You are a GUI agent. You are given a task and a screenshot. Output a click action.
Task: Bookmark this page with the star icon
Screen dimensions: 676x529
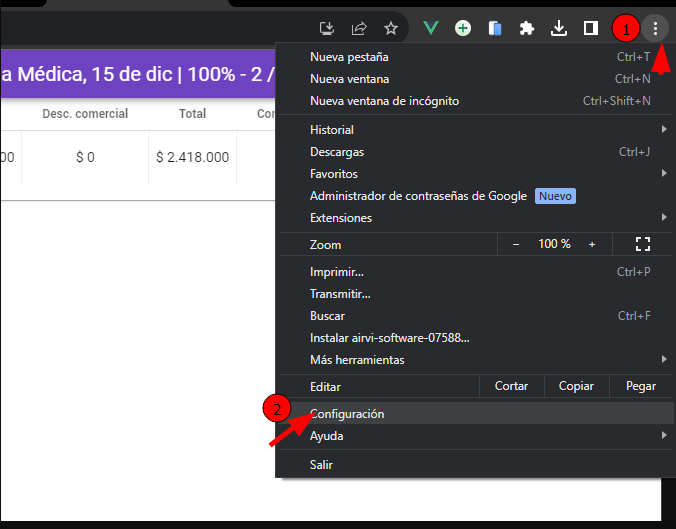point(391,28)
